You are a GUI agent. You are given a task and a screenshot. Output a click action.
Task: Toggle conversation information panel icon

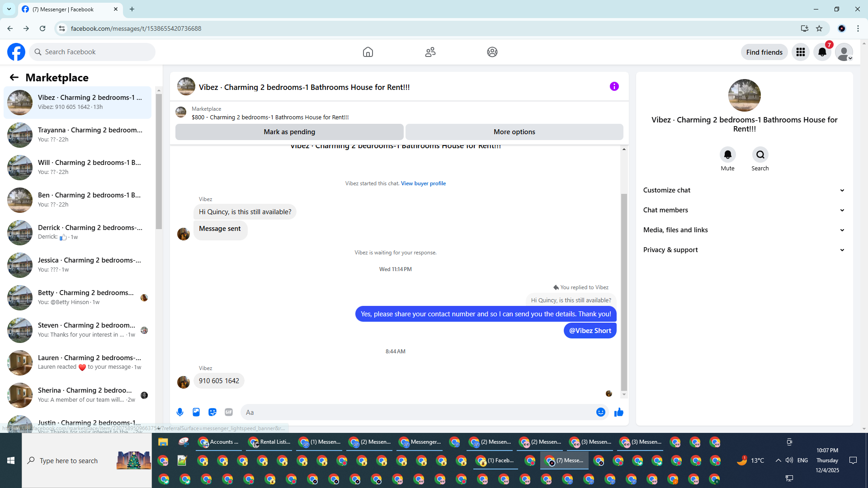(614, 86)
